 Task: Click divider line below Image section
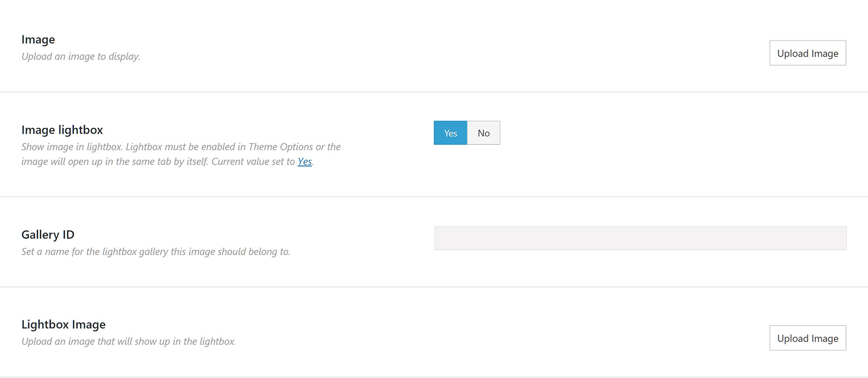434,92
